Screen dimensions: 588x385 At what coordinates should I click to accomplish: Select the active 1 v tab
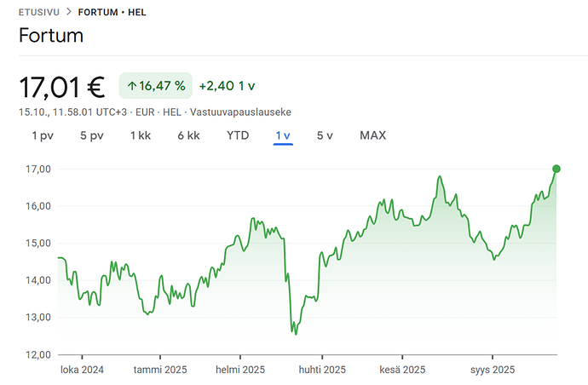click(x=283, y=135)
